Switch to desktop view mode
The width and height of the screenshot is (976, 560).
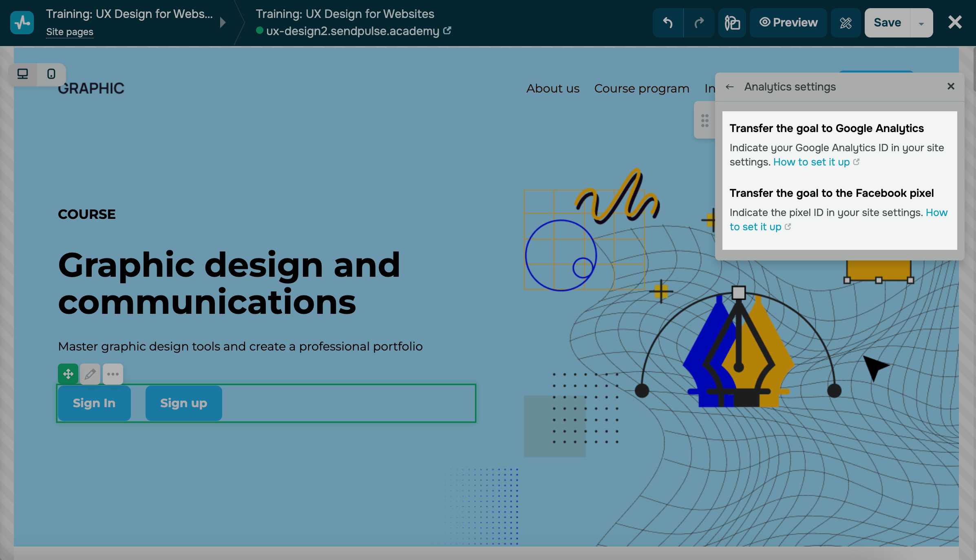(x=23, y=74)
